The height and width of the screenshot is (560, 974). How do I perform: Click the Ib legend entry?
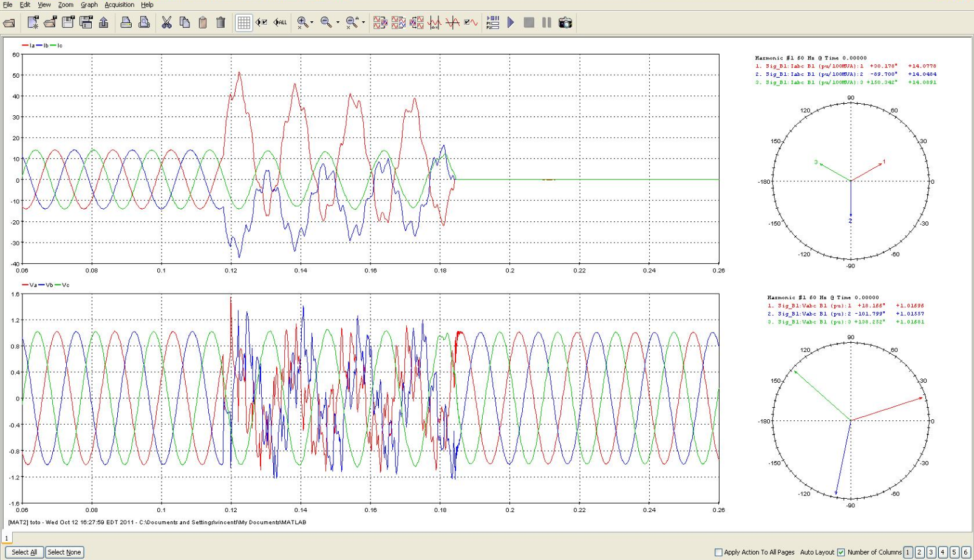(43, 46)
